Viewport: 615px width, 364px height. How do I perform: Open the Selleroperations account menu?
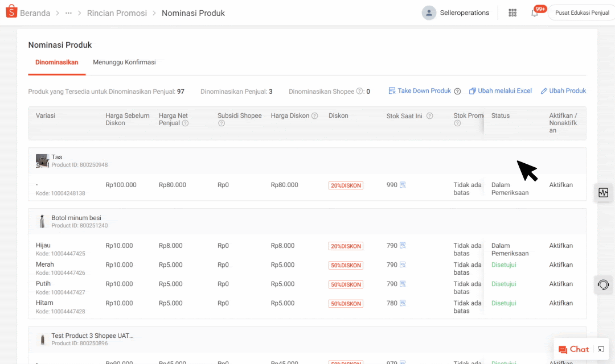pos(456,13)
